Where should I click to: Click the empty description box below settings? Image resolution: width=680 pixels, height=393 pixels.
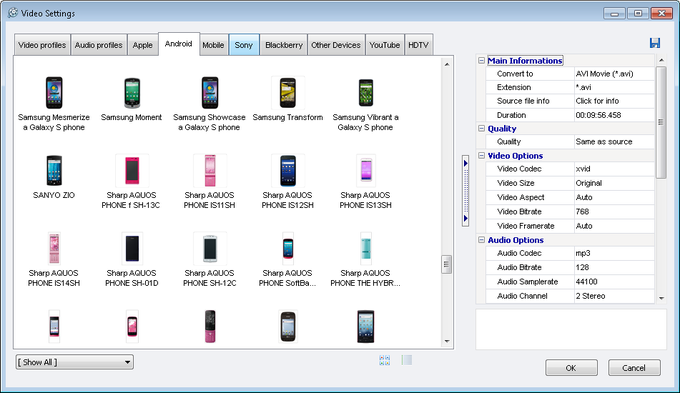pos(571,329)
